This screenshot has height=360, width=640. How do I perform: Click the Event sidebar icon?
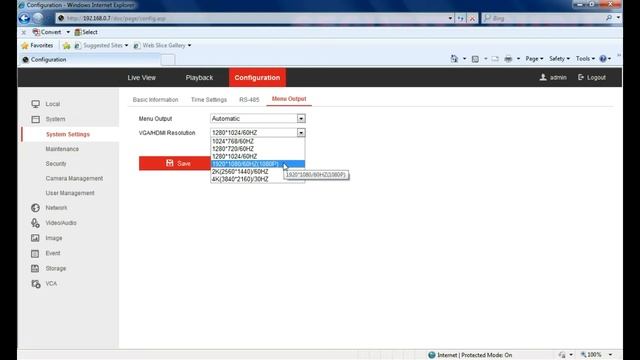coord(36,253)
